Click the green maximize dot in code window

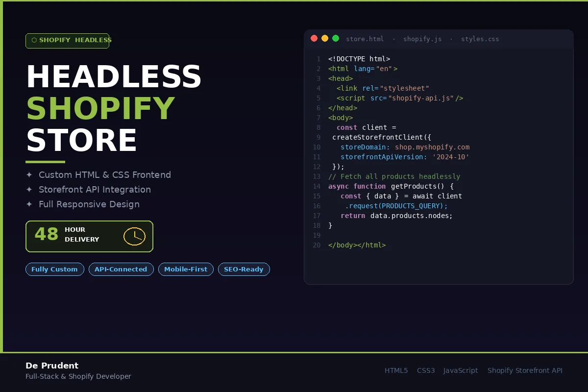click(x=336, y=38)
